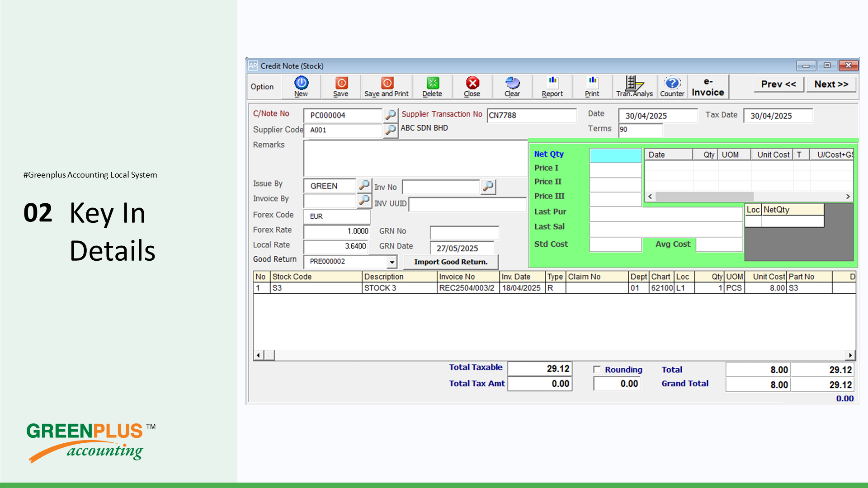
Task: Click item grid scrollbar left arrow
Action: pyautogui.click(x=258, y=355)
